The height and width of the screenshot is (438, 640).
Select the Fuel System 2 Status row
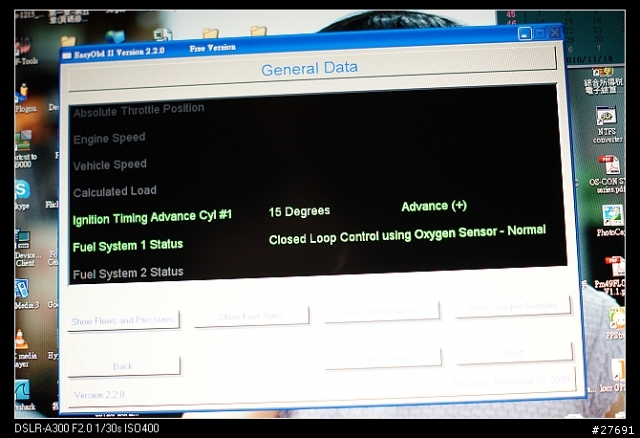[x=128, y=273]
